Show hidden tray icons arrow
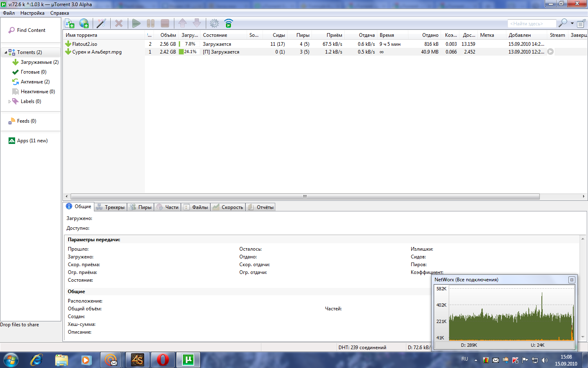The height and width of the screenshot is (368, 588). [476, 360]
